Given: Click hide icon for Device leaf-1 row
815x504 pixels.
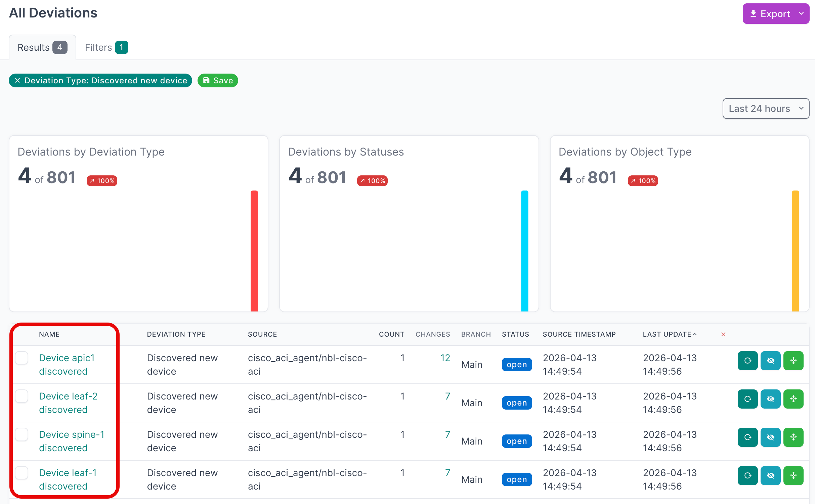Looking at the screenshot, I should [770, 475].
